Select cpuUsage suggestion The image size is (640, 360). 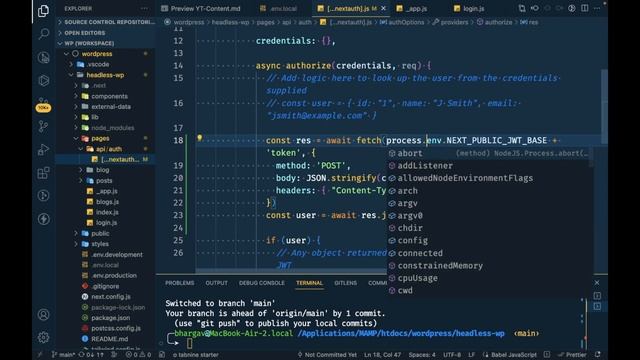tap(490, 278)
